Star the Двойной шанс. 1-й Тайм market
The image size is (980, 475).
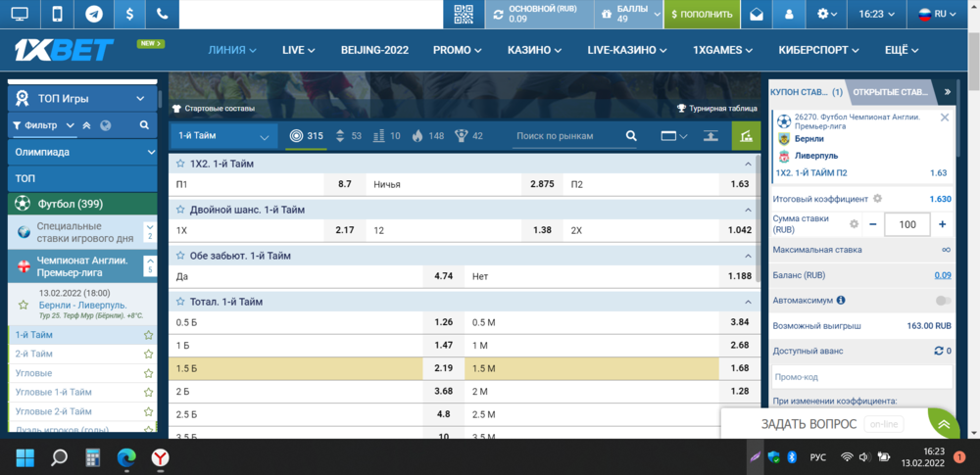(180, 210)
